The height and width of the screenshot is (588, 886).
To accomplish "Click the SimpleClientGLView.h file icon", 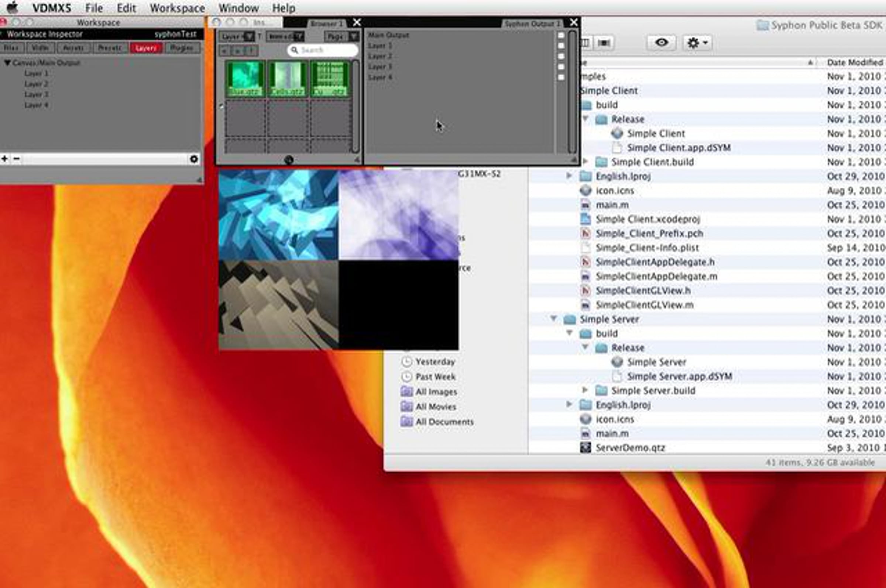I will (x=585, y=290).
